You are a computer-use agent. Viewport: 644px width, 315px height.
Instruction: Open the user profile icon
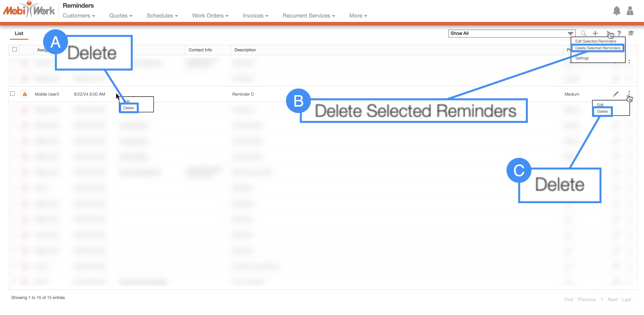[630, 11]
